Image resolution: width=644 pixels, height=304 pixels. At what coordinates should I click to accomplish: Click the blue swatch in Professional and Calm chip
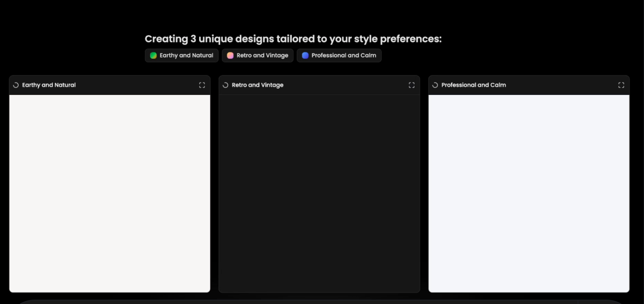click(x=305, y=55)
